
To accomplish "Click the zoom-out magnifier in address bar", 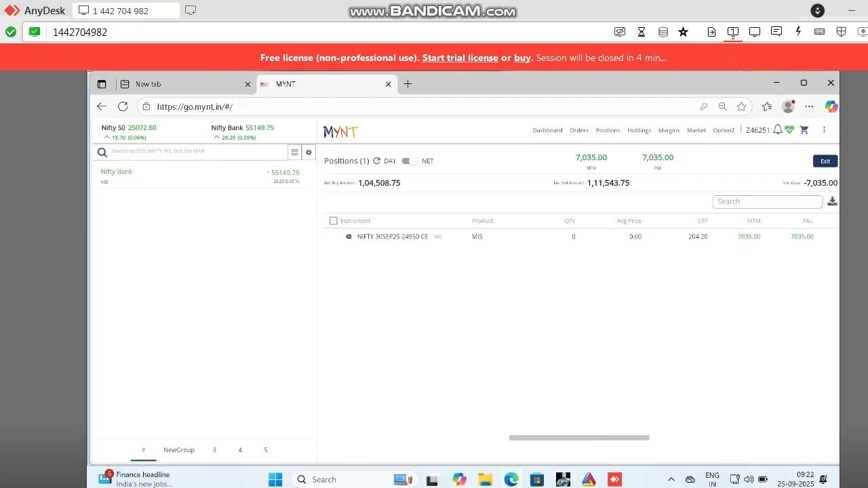I will (x=723, y=106).
